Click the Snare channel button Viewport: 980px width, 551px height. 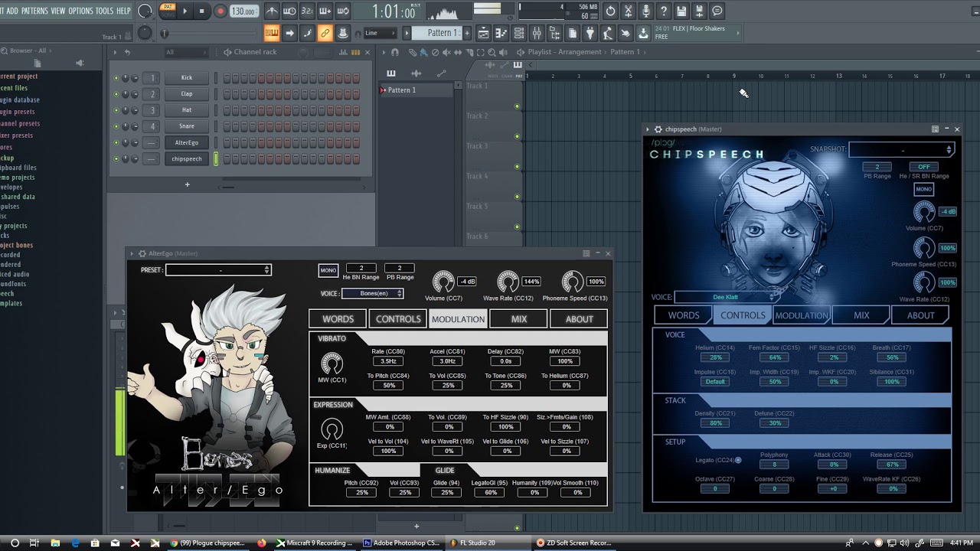point(187,126)
